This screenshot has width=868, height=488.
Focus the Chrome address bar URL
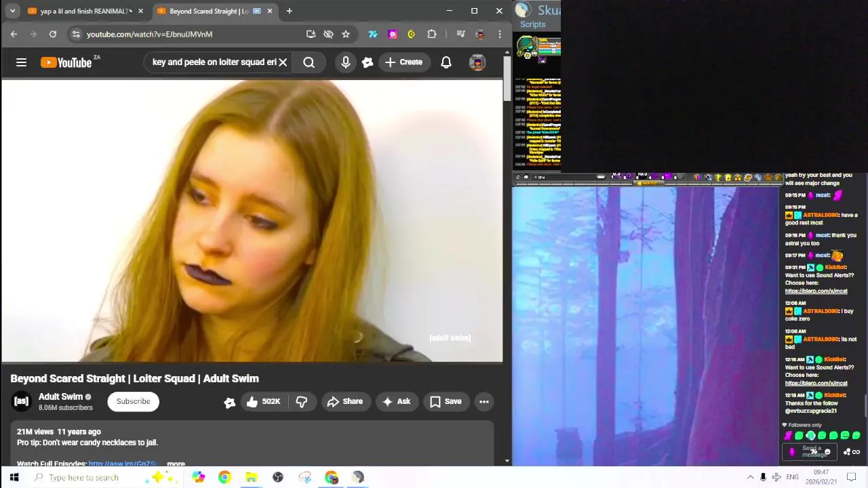[x=149, y=34]
